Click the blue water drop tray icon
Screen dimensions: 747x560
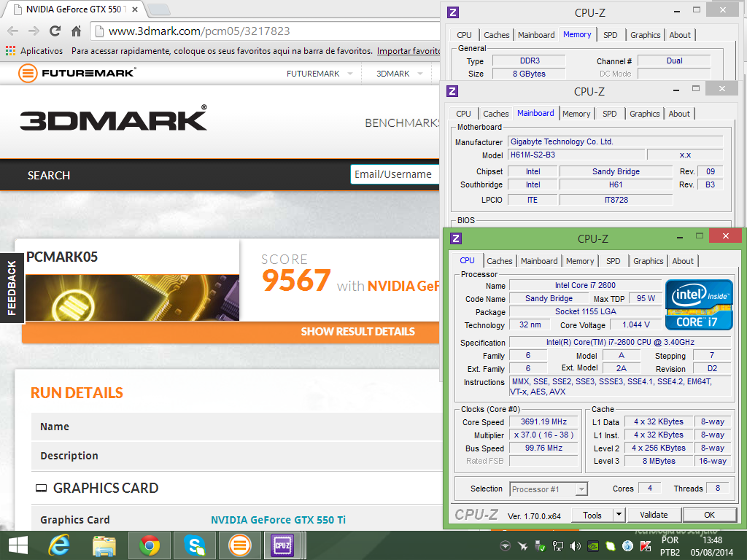coord(628,545)
